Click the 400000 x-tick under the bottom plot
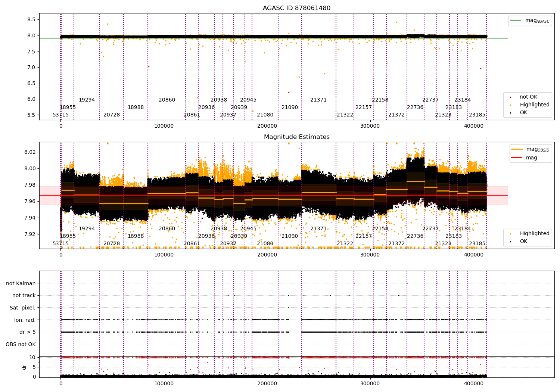560x392 pixels. [473, 383]
